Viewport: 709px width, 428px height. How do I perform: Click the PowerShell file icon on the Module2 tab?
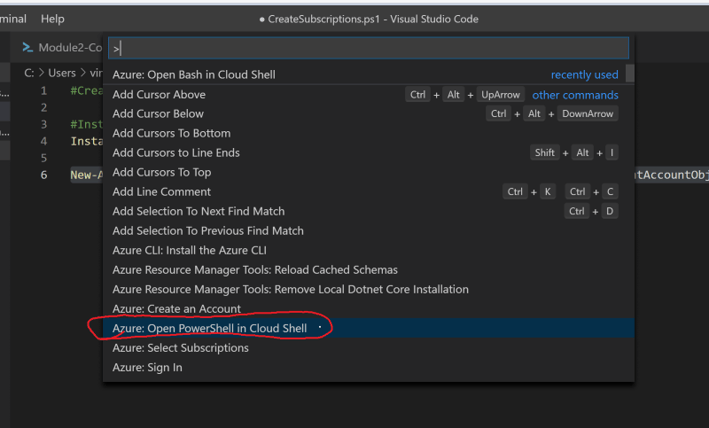tap(28, 48)
